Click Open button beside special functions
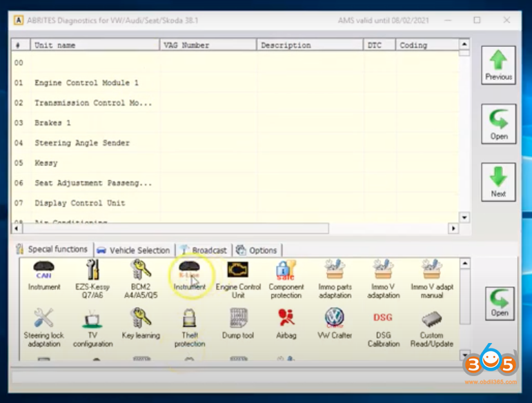 point(500,303)
